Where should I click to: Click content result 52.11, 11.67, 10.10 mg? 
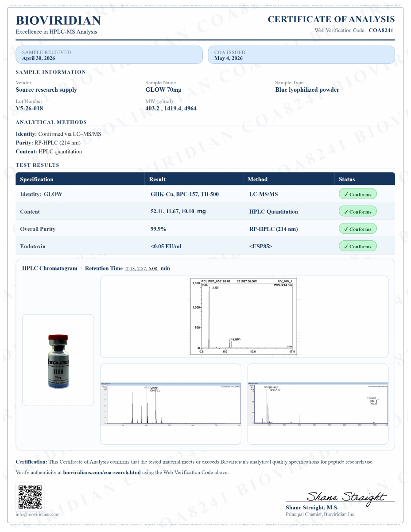[x=178, y=211]
